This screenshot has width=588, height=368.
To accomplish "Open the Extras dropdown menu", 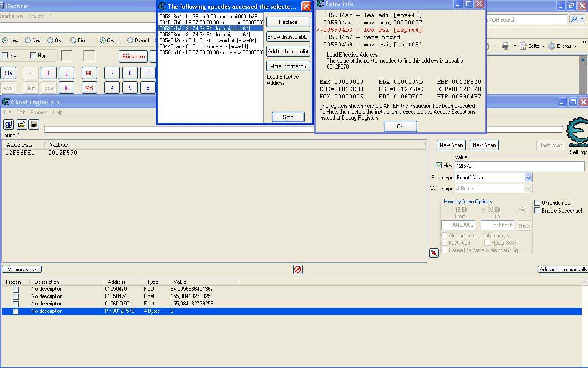I will (563, 46).
